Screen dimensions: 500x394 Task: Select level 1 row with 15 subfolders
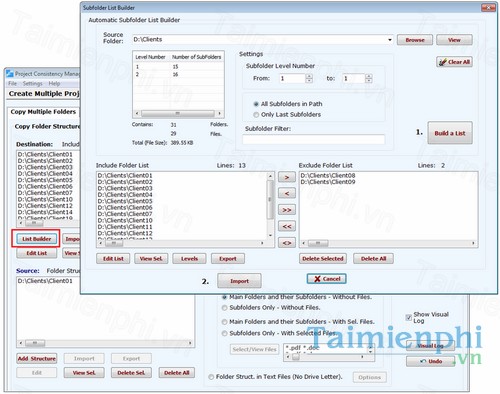click(178, 67)
